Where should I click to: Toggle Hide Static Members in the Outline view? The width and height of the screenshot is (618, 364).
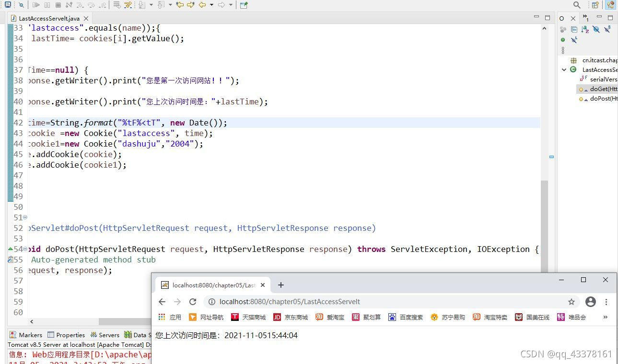coord(607,29)
